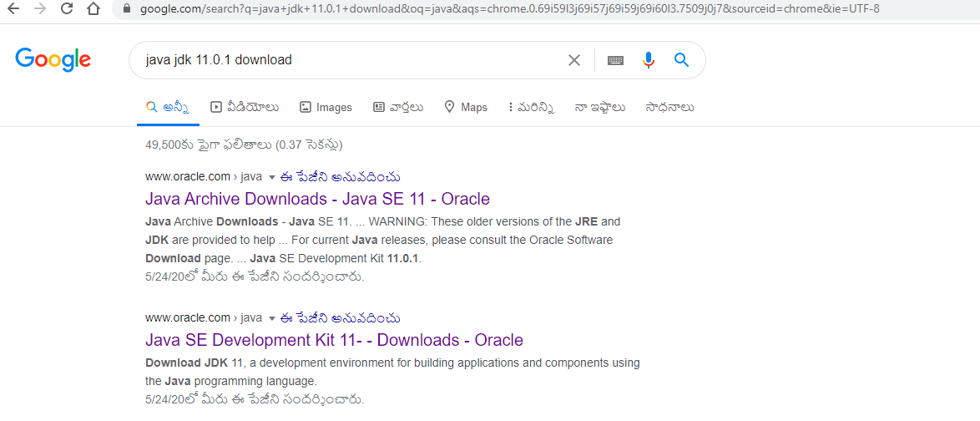The height and width of the screenshot is (421, 980).
Task: Start voice search with microphone icon
Action: 649,60
